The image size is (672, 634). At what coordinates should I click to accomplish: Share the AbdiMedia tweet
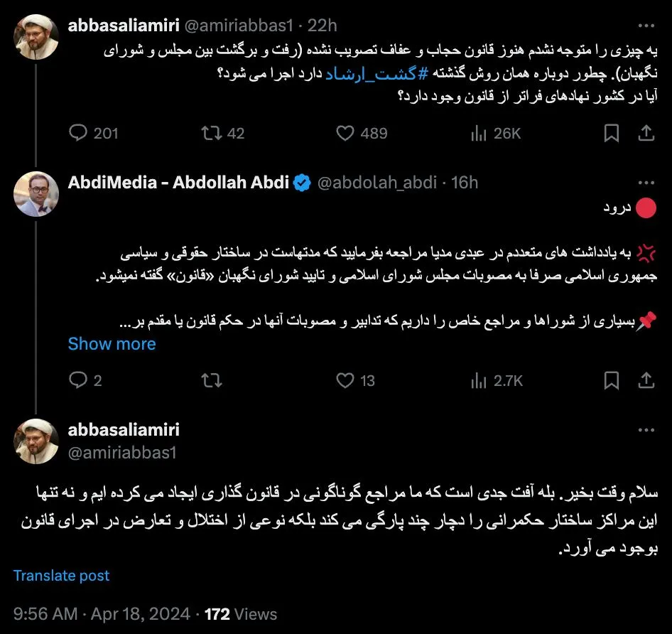point(646,380)
